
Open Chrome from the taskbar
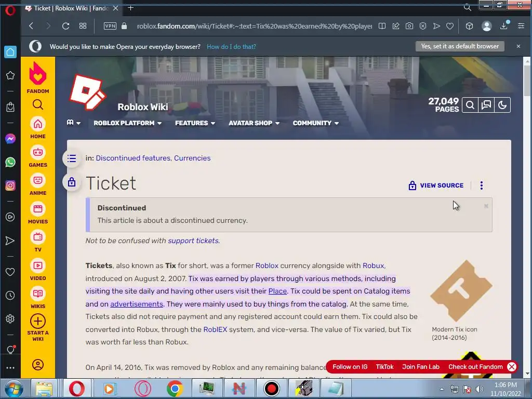tap(175, 389)
